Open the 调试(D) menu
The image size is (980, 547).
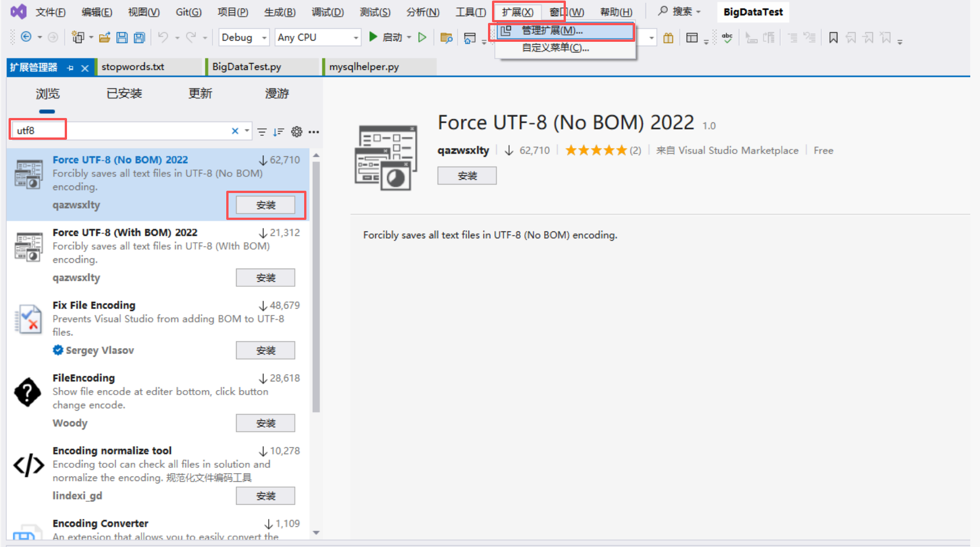(x=328, y=12)
